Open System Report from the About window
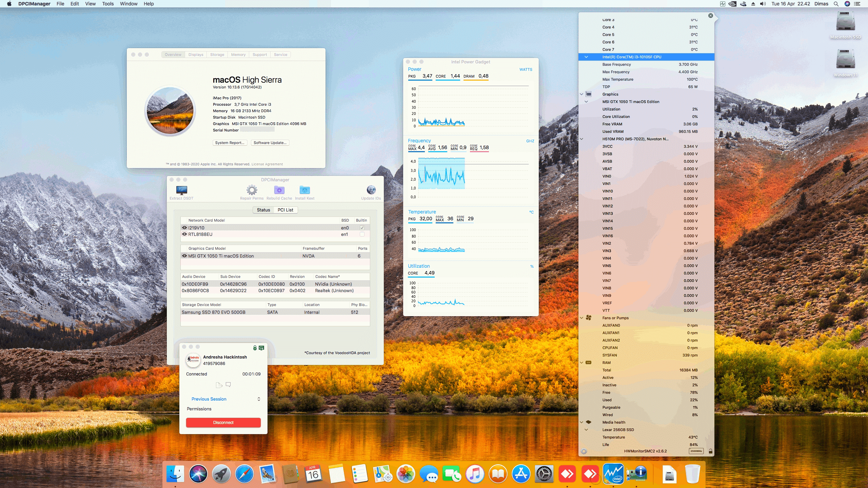This screenshot has height=488, width=868. (x=230, y=143)
